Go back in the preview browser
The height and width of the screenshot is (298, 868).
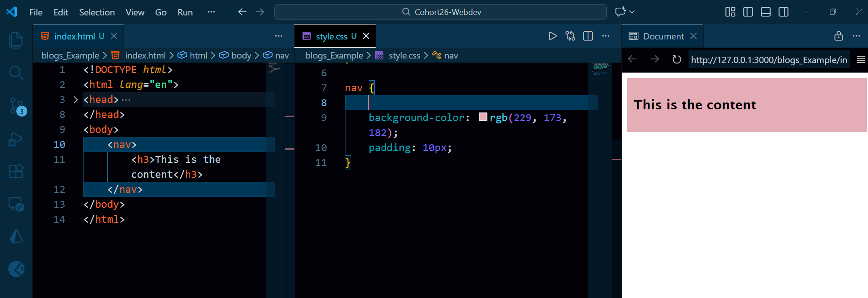(x=632, y=59)
